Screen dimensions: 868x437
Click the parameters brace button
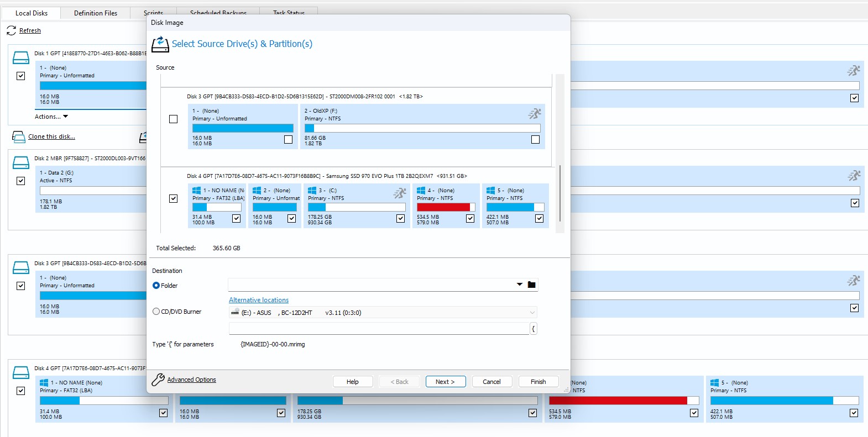[533, 329]
